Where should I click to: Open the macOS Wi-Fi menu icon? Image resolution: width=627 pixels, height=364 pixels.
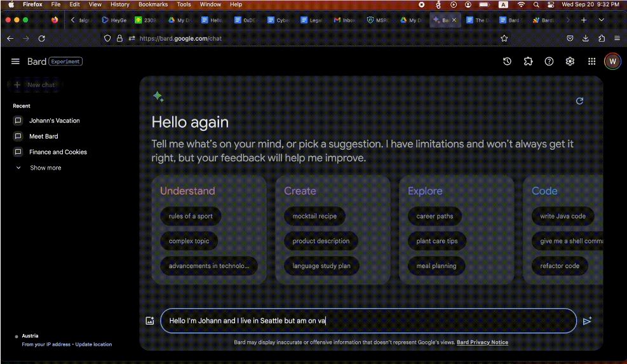point(521,4)
